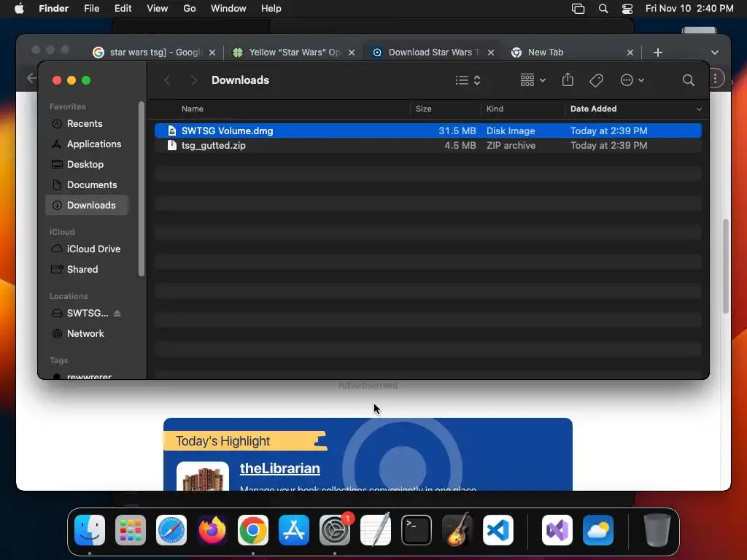Switch to the Yellow "Star Wars" tab in Chrome
The height and width of the screenshot is (560, 747).
[293, 52]
